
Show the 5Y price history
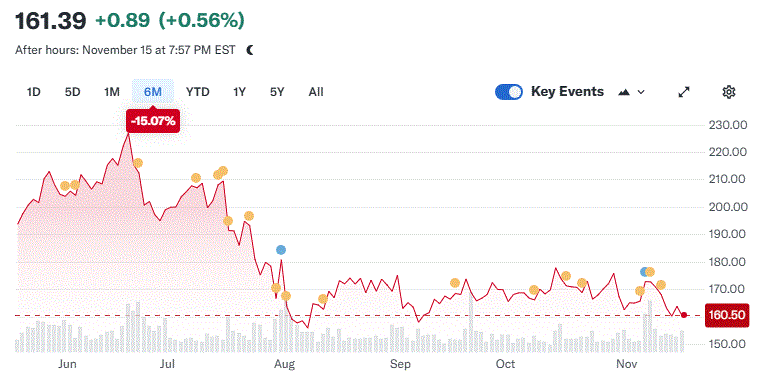[277, 92]
